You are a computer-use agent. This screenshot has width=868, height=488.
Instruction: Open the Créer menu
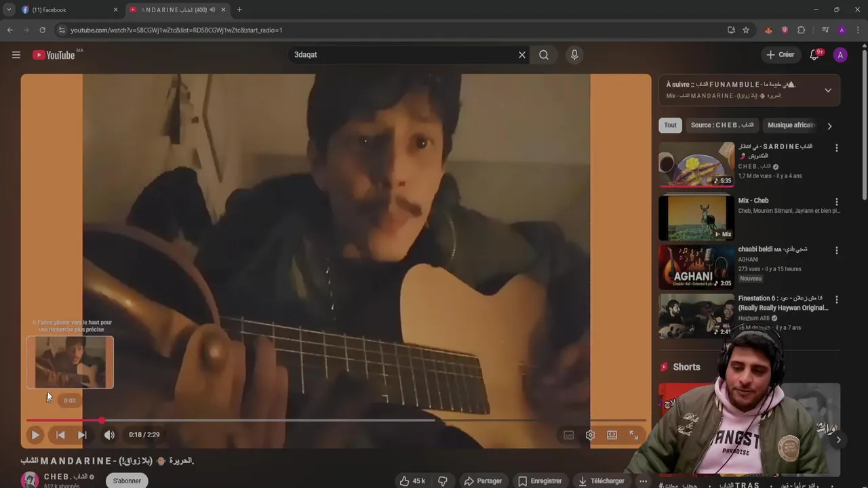tap(780, 55)
